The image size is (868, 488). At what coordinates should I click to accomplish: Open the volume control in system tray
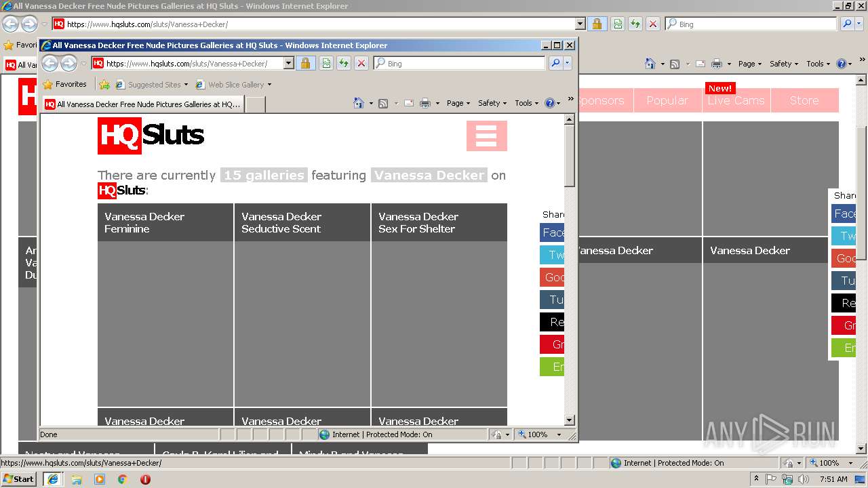pyautogui.click(x=804, y=479)
